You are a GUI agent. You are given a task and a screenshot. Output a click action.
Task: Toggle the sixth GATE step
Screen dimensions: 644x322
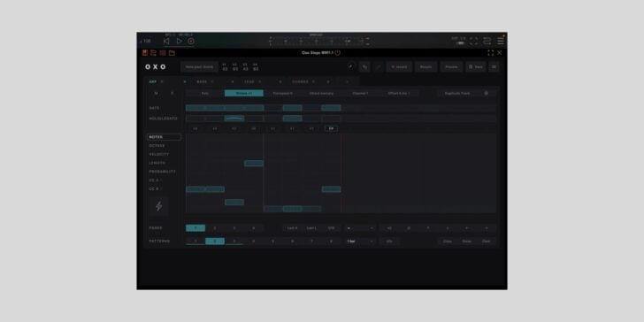point(293,108)
